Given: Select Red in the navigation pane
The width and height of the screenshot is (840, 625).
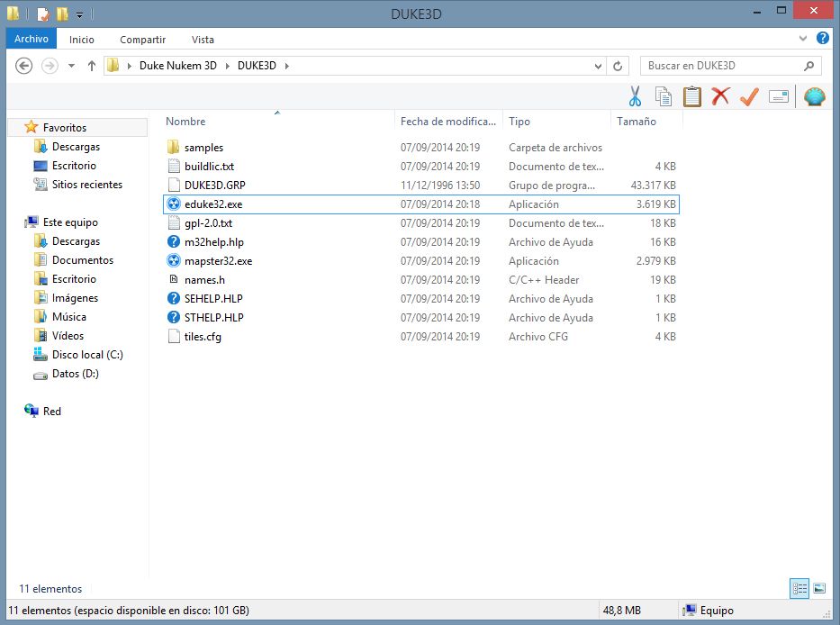Looking at the screenshot, I should point(52,412).
